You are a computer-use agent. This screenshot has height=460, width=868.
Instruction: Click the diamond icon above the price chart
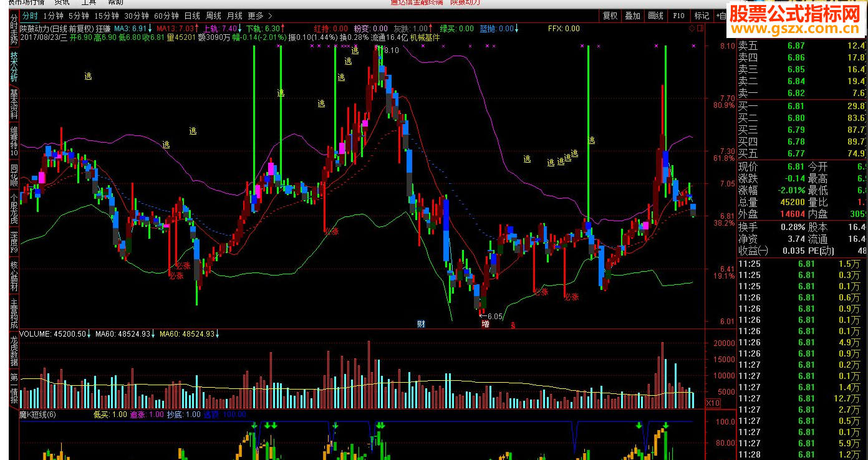[x=692, y=28]
